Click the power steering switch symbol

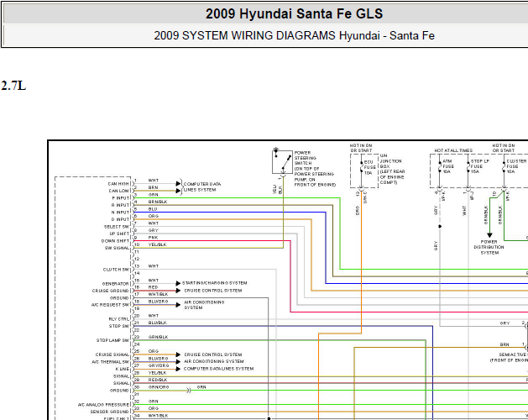(x=282, y=162)
